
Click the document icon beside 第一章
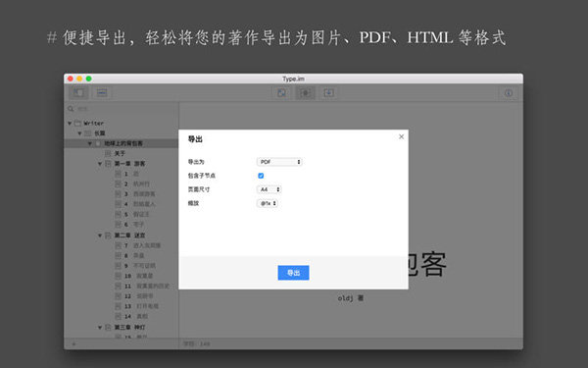(x=108, y=164)
